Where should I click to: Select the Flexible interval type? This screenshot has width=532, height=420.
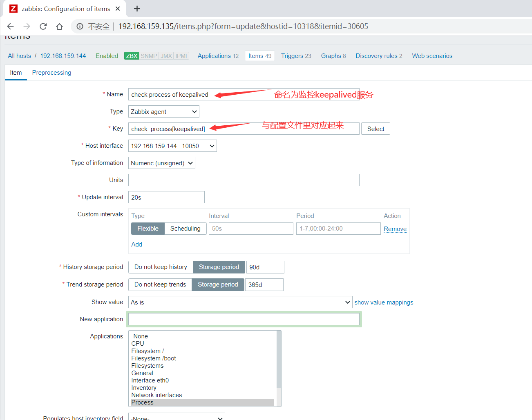pyautogui.click(x=148, y=229)
